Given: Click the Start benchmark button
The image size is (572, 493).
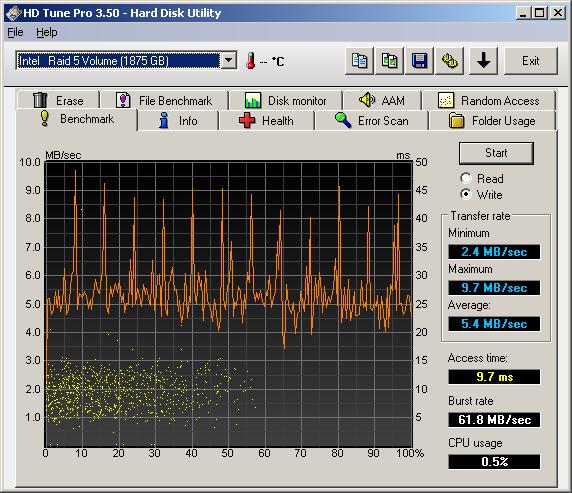Looking at the screenshot, I should [x=496, y=153].
